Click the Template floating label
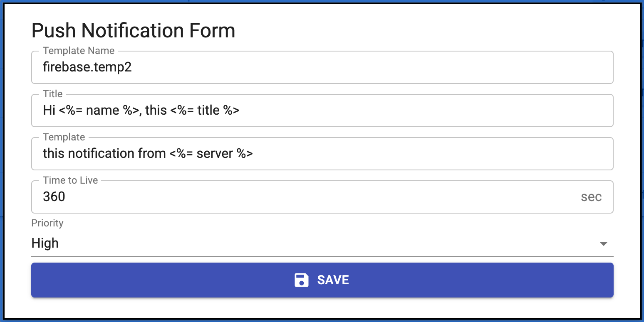Screen dimensions: 644x322 tap(64, 137)
